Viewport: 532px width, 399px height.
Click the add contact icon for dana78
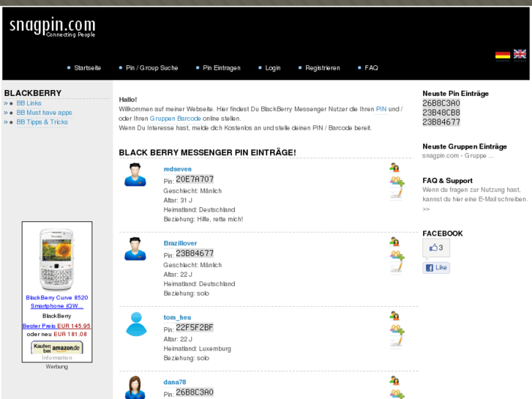click(x=394, y=381)
